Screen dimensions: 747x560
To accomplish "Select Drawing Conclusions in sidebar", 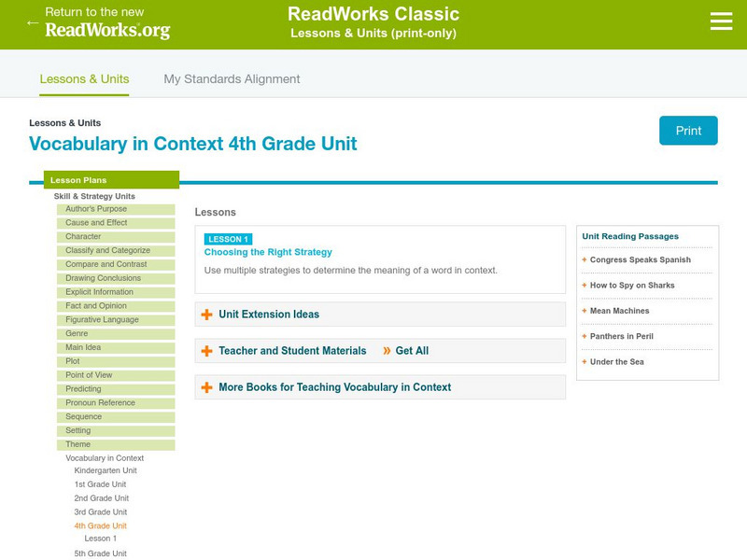I will (116, 278).
